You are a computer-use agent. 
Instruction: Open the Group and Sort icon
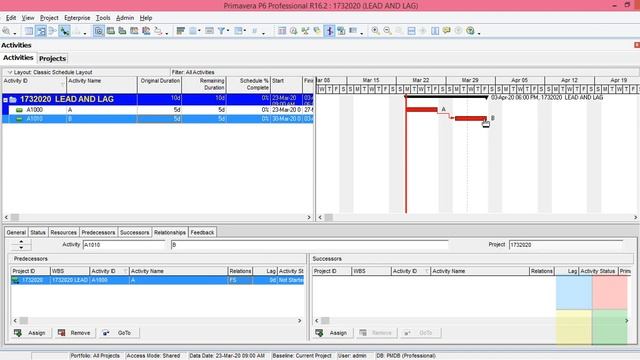[238, 31]
